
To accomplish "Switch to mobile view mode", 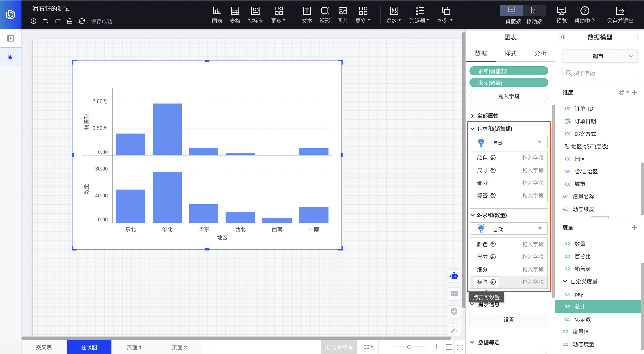I will pyautogui.click(x=534, y=11).
